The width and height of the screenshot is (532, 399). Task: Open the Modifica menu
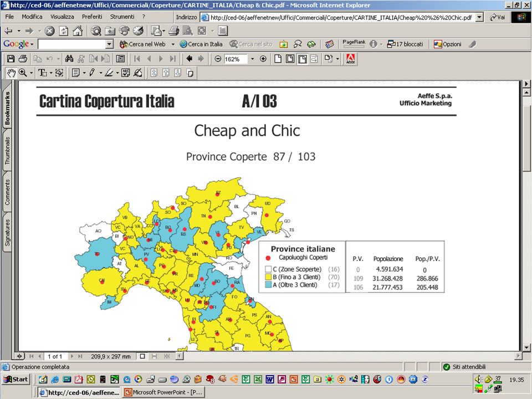(x=32, y=17)
